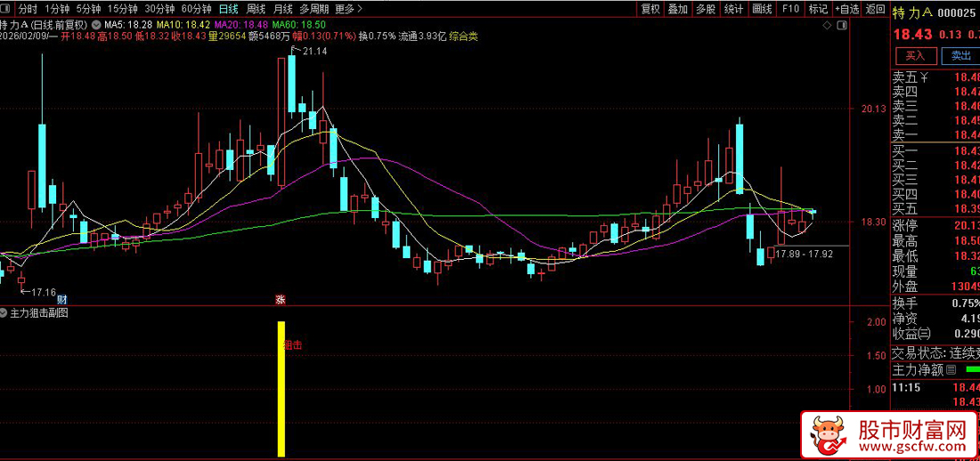980x461 pixels.
Task: Click the 卖出 sell button
Action: tap(961, 55)
